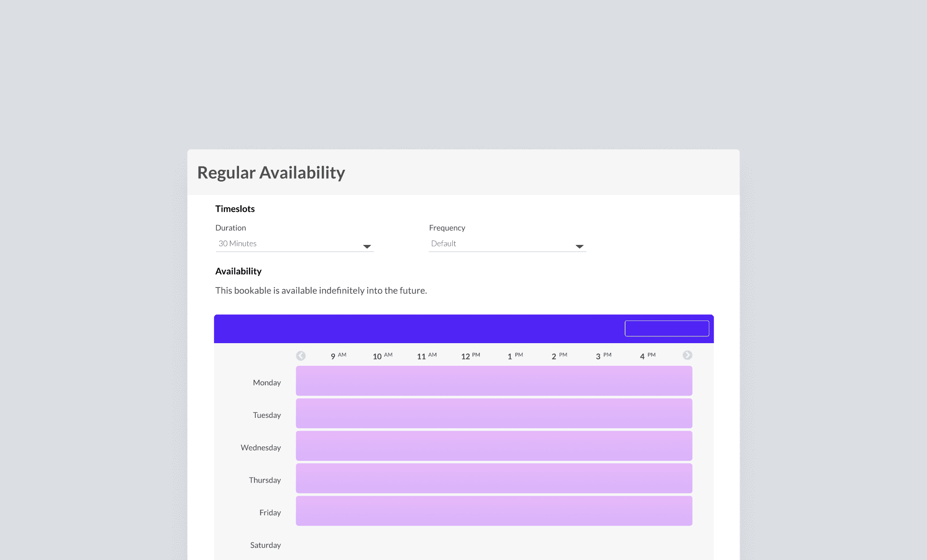Screen dimensions: 927x560
Task: Click the Frequency dropdown arrow
Action: 579,246
